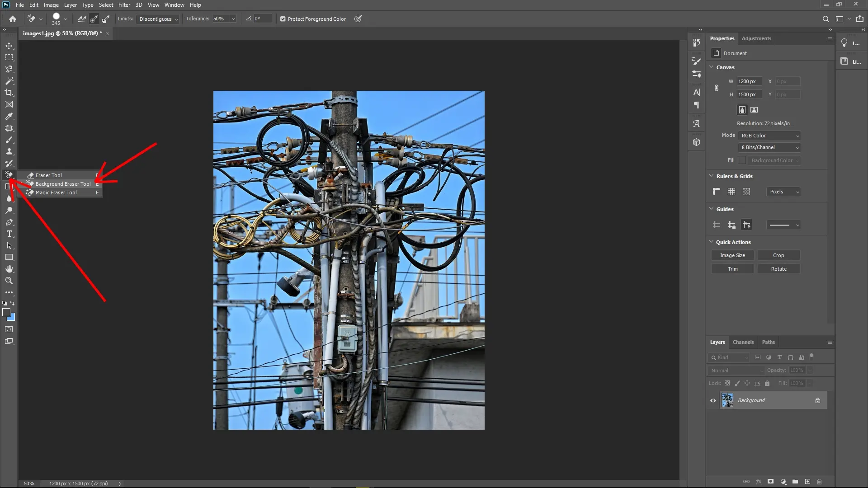This screenshot has height=488, width=868.
Task: Run the Image Size quick action
Action: [732, 255]
